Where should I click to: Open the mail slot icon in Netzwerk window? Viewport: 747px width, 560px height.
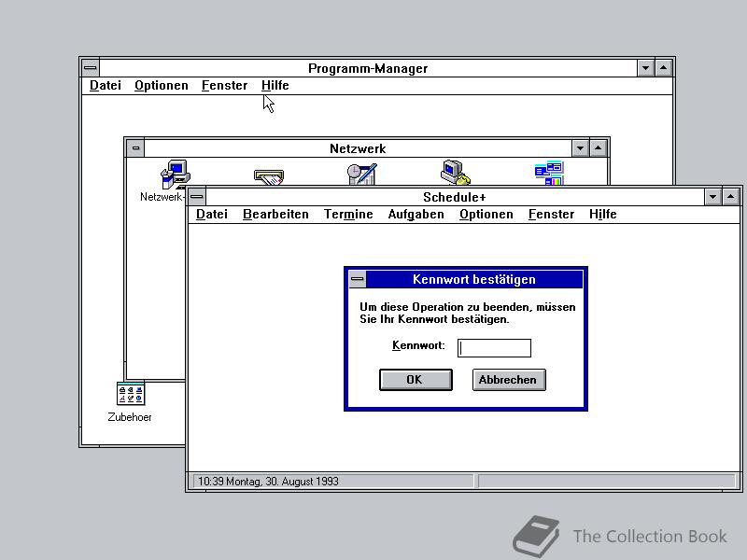point(269,177)
